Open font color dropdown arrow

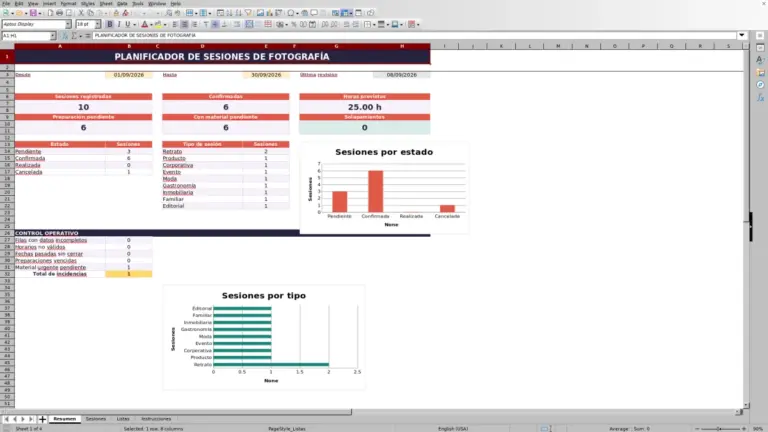pyautogui.click(x=151, y=24)
